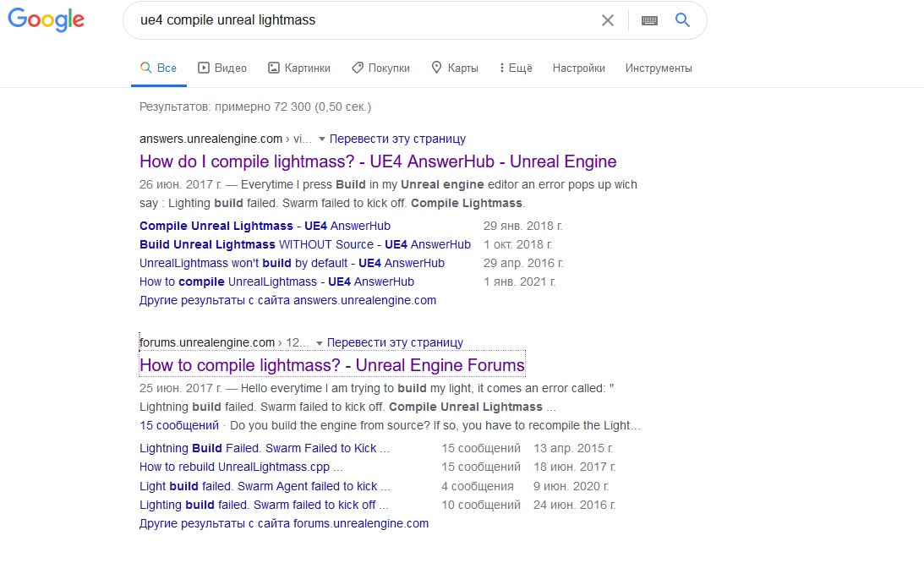Click the map pin icon next to Карты

(x=436, y=68)
